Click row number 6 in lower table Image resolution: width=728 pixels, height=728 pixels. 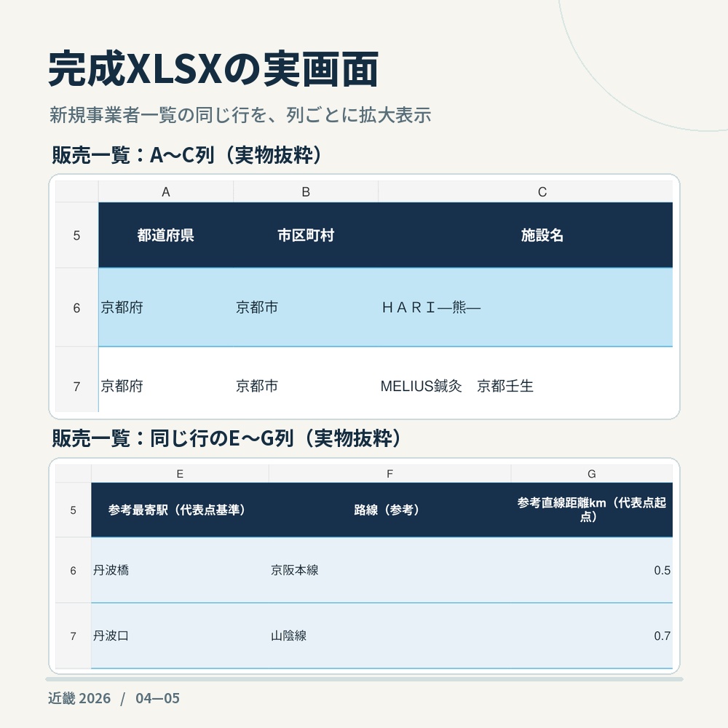pyautogui.click(x=73, y=570)
